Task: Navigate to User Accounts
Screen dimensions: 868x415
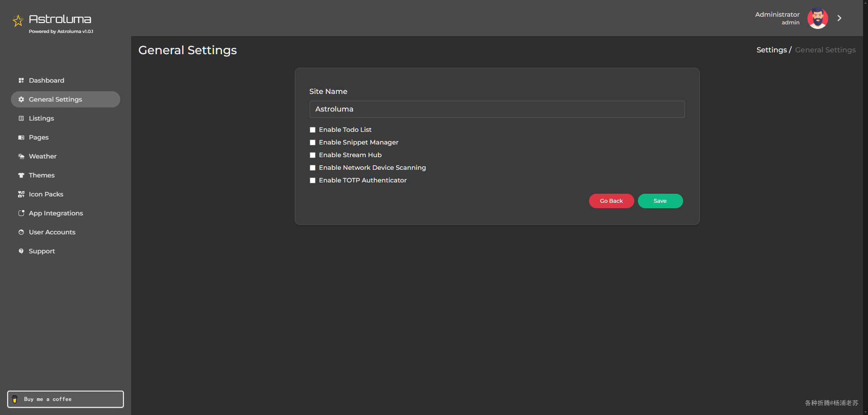Action: pos(66,232)
